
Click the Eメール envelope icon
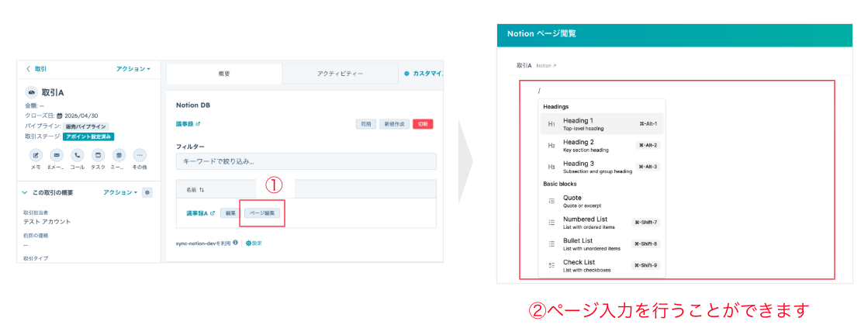(57, 155)
